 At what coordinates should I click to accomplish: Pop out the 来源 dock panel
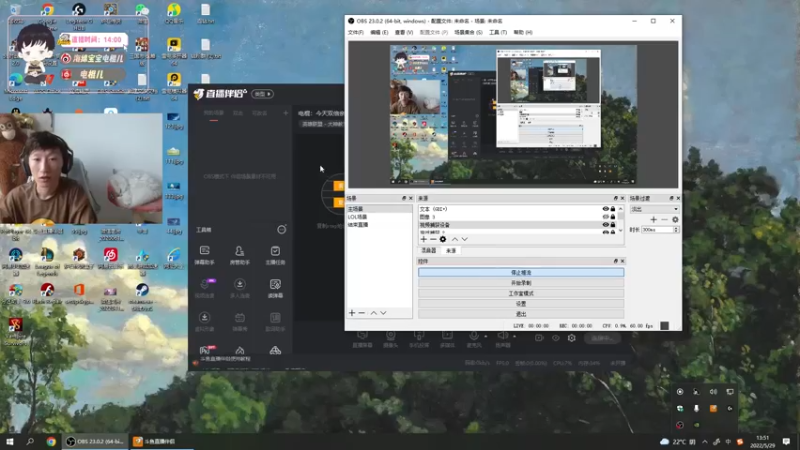615,198
